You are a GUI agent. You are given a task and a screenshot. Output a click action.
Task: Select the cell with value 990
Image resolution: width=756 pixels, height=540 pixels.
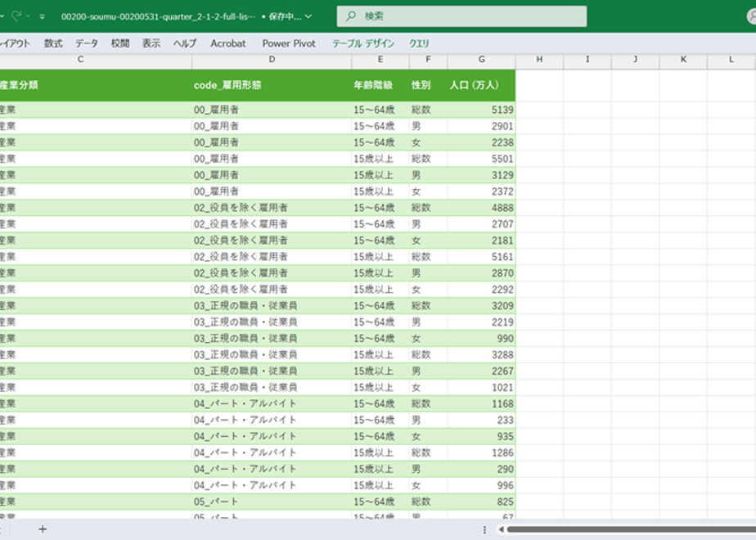[482, 339]
